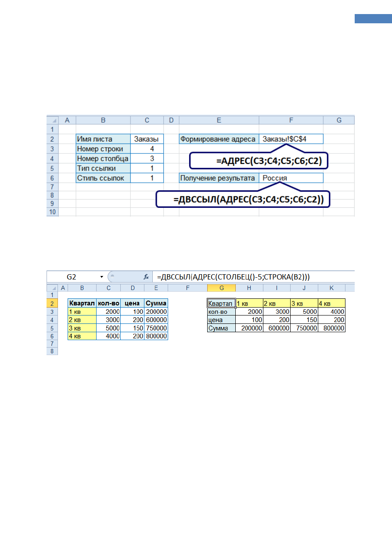Select row header 8 in the lower sheet
Image resolution: width=392 pixels, height=555 pixels.
click(x=52, y=352)
